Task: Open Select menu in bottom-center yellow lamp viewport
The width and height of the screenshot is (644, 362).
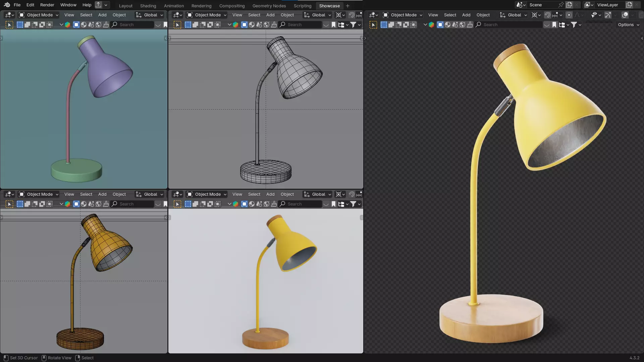Action: 254,194
